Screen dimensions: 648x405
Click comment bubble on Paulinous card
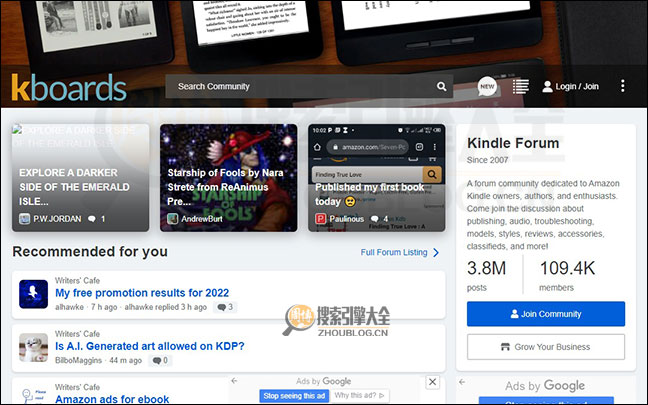coord(374,219)
